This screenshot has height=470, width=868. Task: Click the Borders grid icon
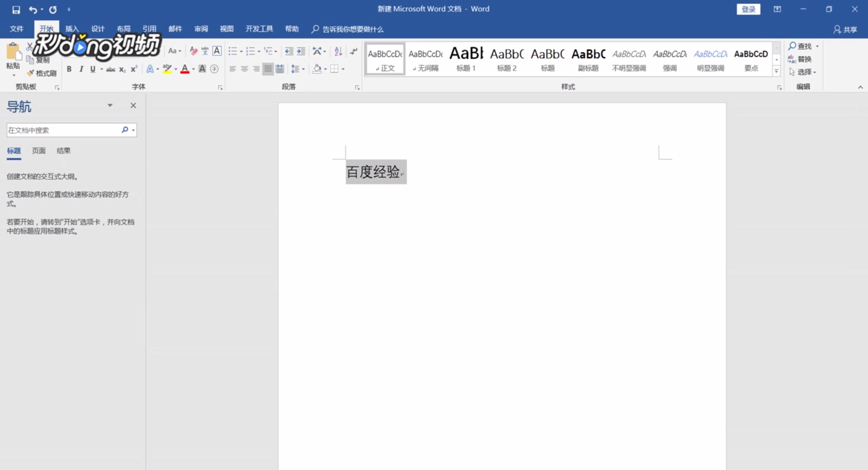[x=335, y=69]
